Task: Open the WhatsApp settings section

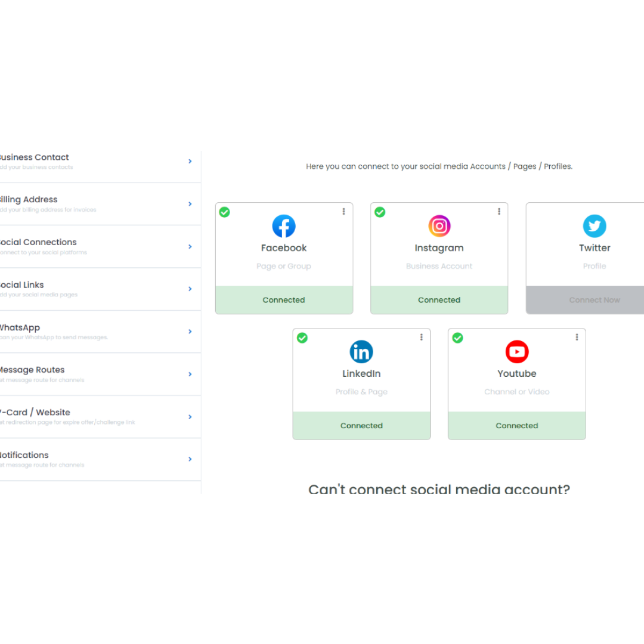Action: [x=100, y=332]
